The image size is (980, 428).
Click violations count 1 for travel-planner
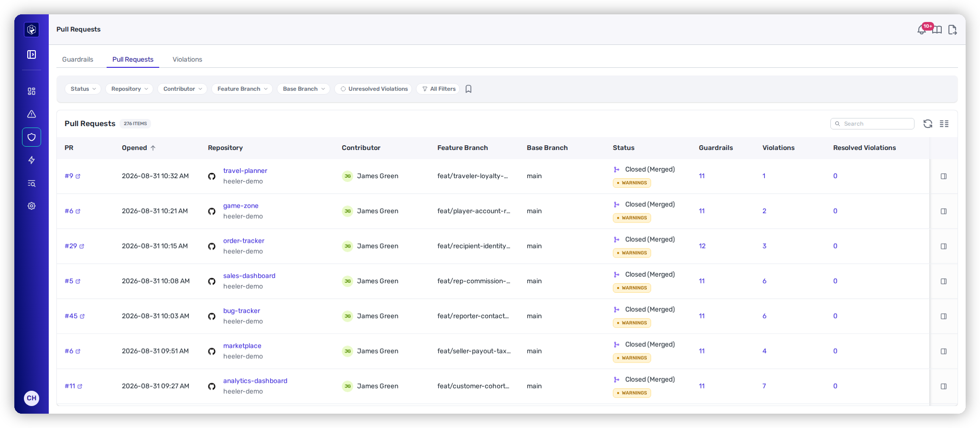tap(764, 176)
